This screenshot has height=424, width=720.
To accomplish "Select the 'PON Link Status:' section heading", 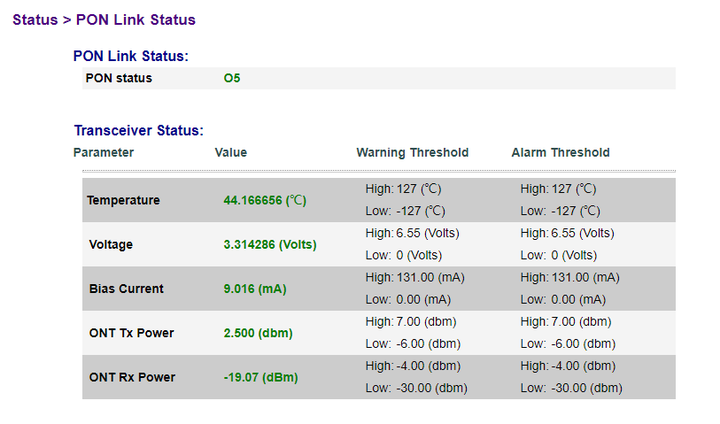I will click(131, 56).
